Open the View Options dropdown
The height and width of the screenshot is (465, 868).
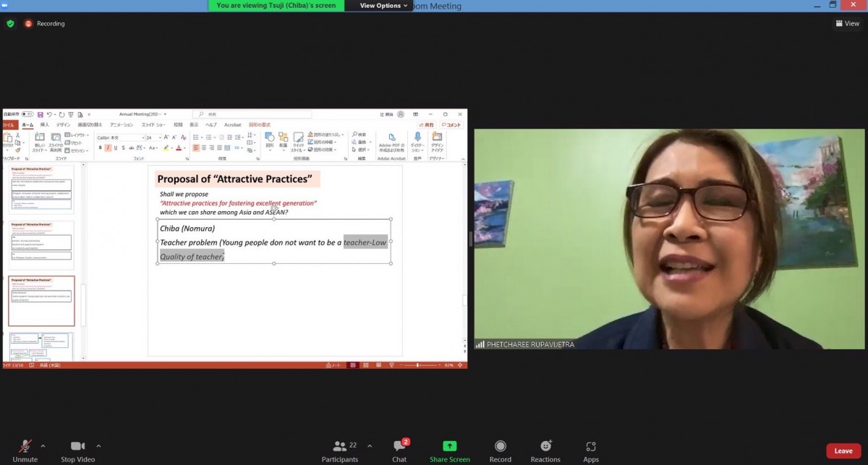(384, 6)
